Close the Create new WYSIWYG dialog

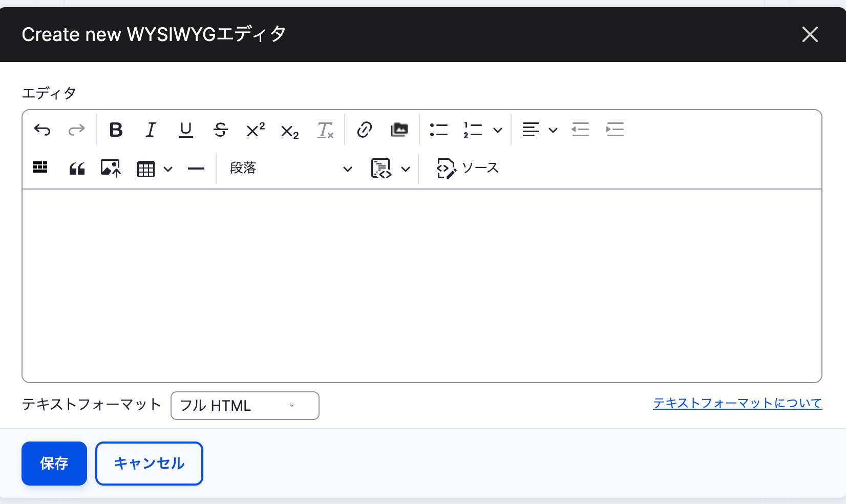coord(810,34)
